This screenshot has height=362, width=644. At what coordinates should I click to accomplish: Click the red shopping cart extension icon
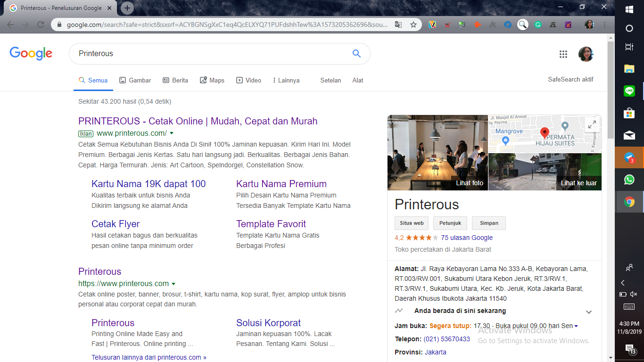point(447,25)
